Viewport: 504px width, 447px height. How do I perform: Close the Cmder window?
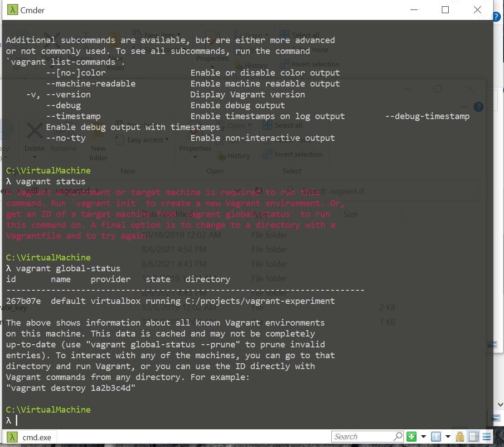coord(477,10)
